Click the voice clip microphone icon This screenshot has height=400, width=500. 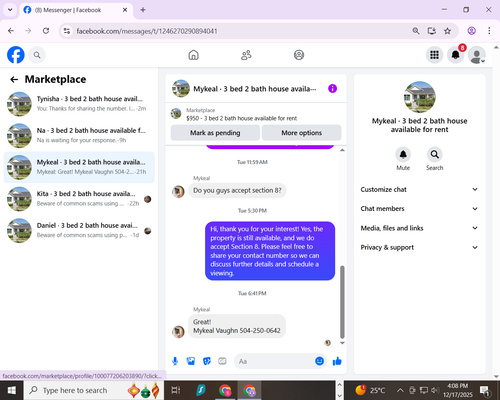coord(175,361)
